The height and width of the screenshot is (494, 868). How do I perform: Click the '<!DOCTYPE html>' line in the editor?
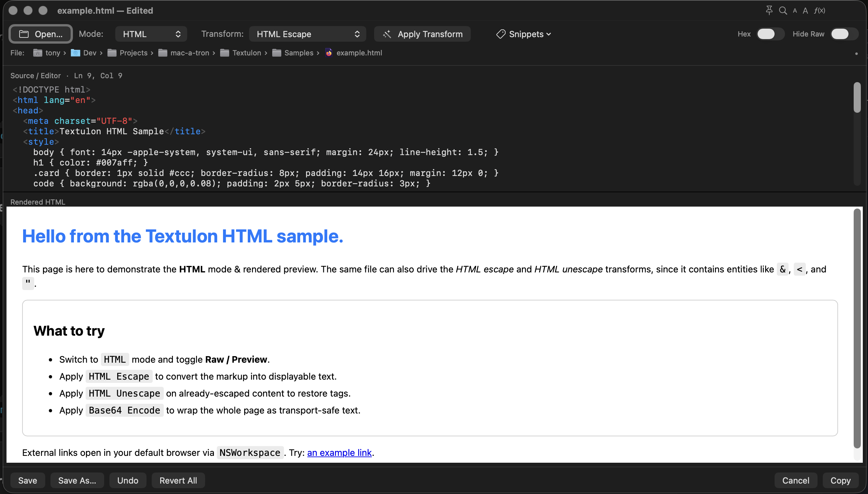pyautogui.click(x=51, y=90)
